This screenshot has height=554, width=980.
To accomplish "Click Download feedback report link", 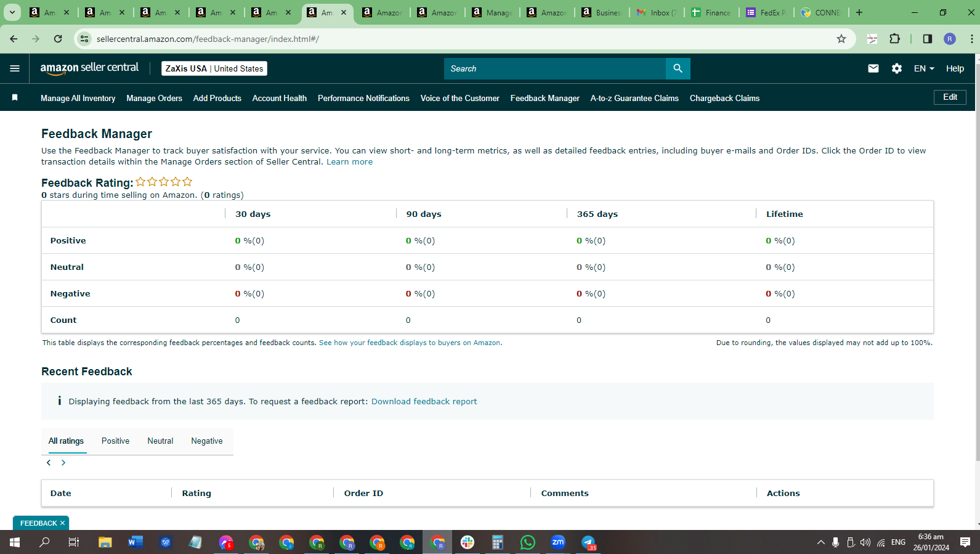I will (x=424, y=401).
